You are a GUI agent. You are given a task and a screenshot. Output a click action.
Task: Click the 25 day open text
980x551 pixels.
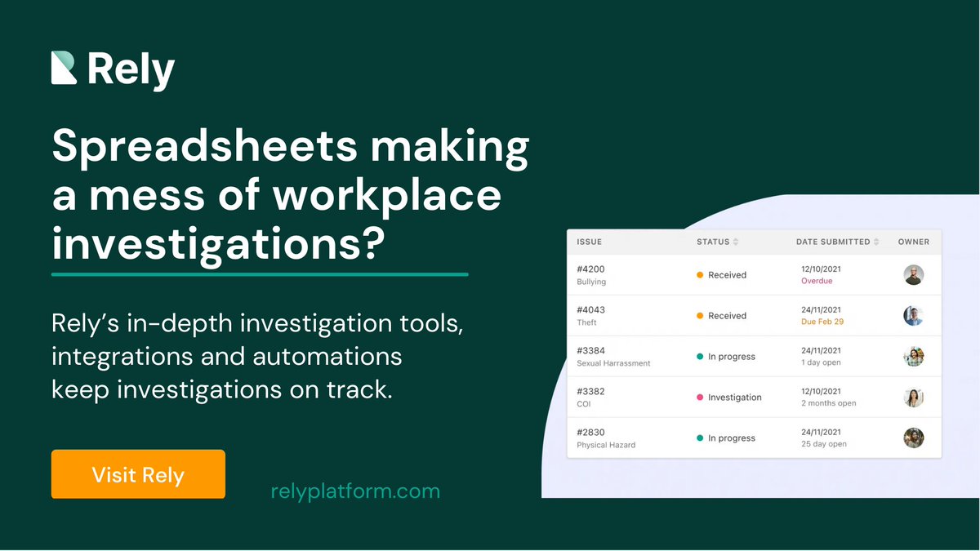pos(824,444)
